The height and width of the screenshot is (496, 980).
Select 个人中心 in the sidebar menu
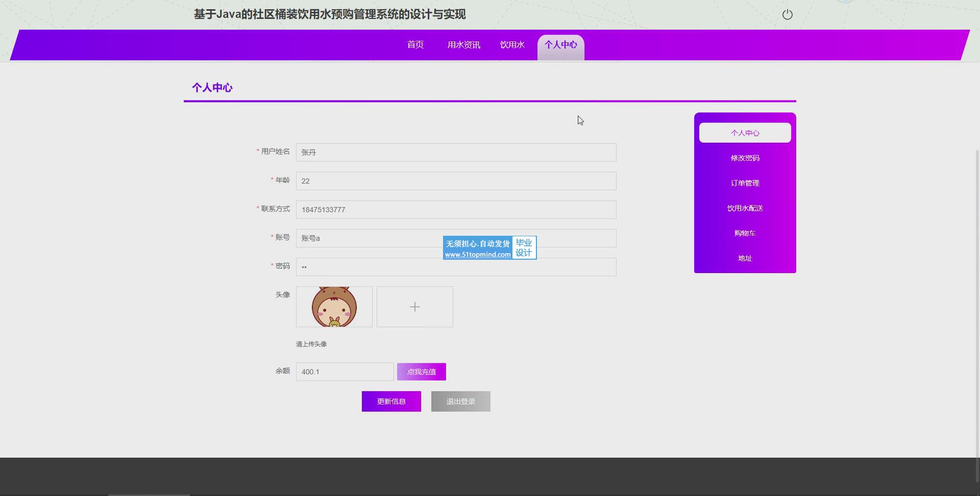pyautogui.click(x=745, y=133)
